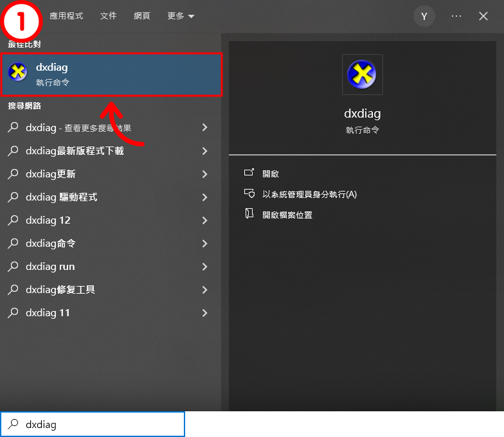Choose 以系統管理員身分執行(A)

310,194
